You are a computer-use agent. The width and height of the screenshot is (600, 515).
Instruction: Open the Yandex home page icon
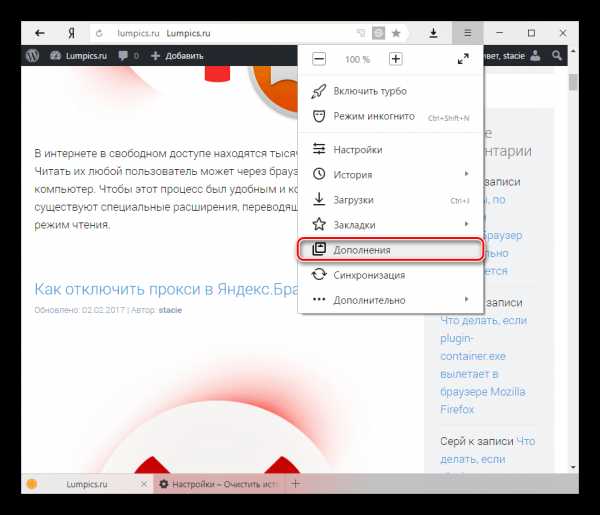pos(70,33)
